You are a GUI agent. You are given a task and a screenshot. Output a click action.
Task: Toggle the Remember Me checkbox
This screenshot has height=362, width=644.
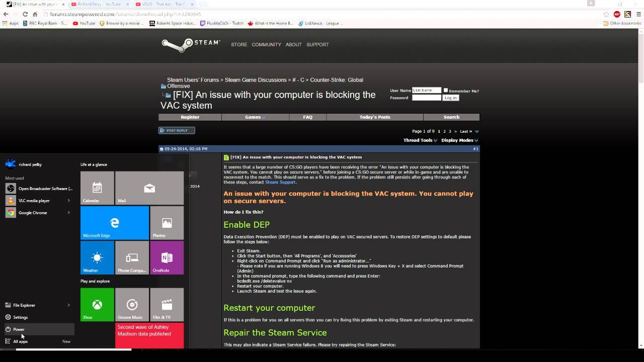click(x=446, y=90)
